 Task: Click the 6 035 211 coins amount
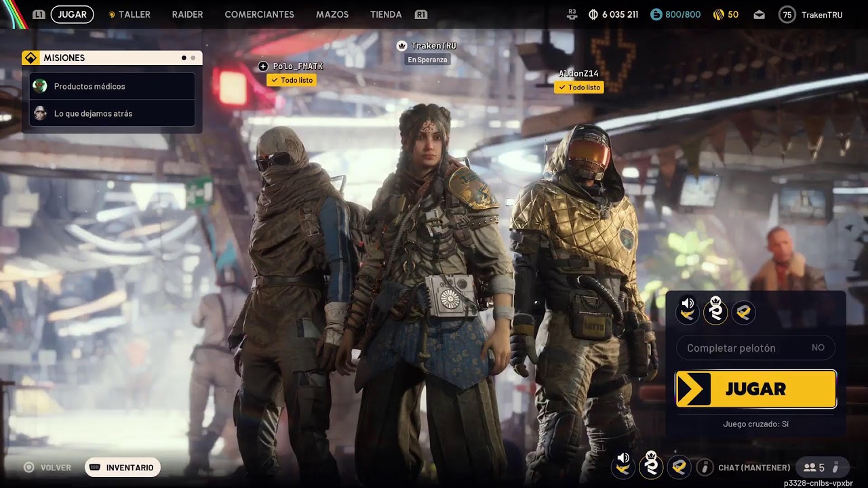click(619, 14)
